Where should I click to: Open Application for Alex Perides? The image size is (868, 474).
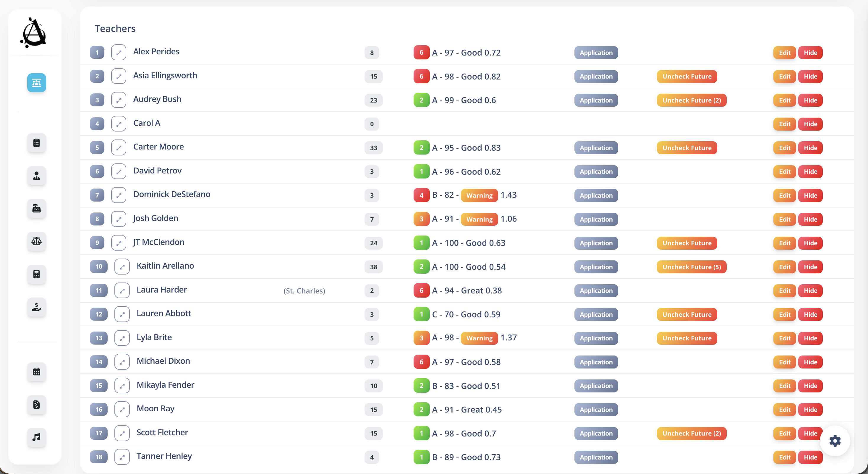coord(596,53)
